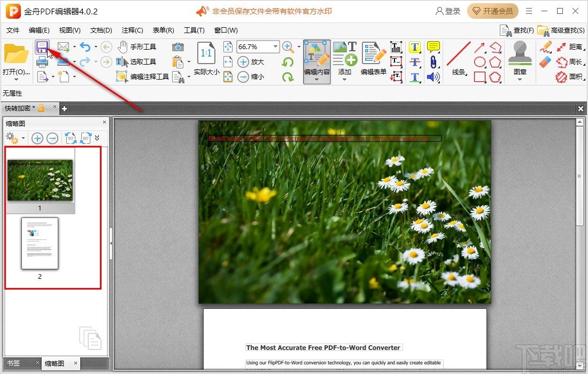Click the pencil freehand drawing icon
This screenshot has width=588, height=374.
pyautogui.click(x=546, y=47)
